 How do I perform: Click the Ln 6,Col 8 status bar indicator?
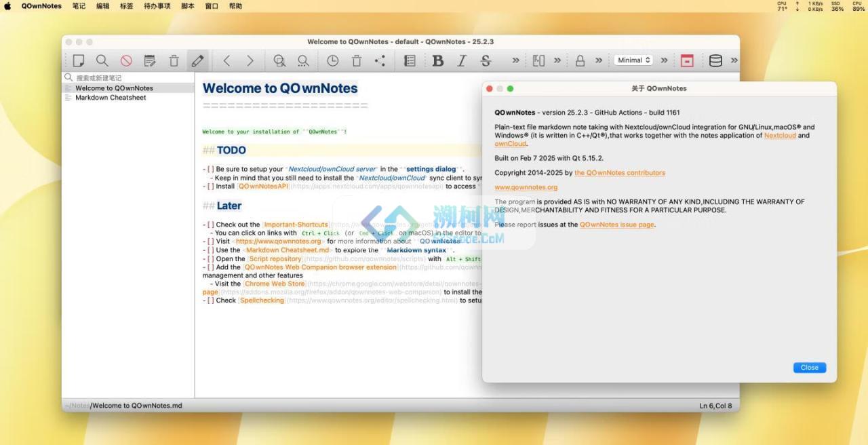click(x=715, y=406)
